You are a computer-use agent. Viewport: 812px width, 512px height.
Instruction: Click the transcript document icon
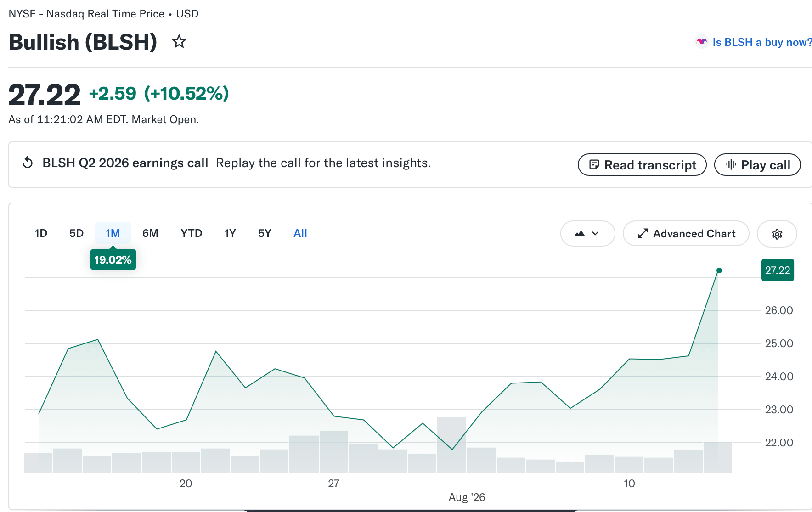coord(594,164)
